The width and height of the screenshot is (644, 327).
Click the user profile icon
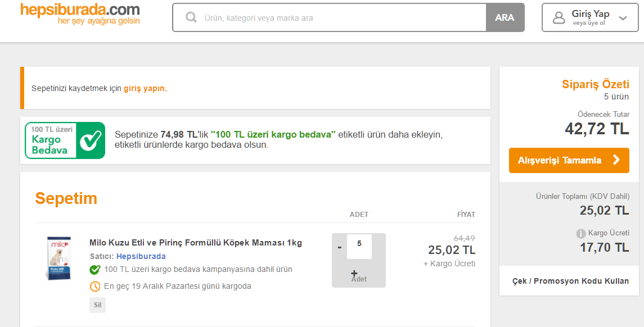click(x=559, y=17)
